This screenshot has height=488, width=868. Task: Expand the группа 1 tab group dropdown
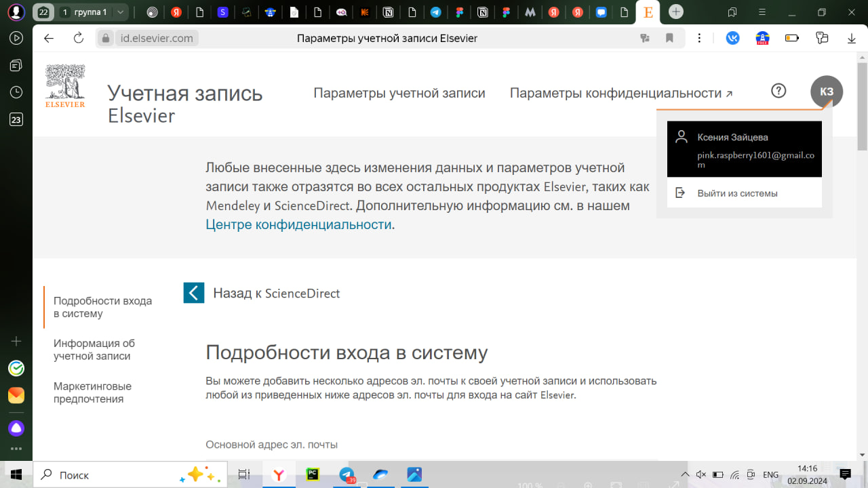tap(121, 12)
